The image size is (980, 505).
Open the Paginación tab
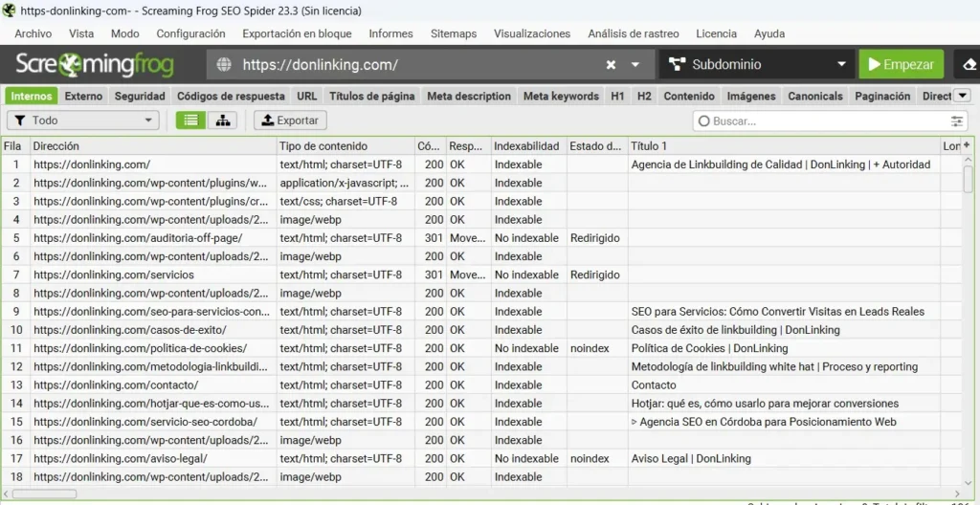tap(882, 97)
